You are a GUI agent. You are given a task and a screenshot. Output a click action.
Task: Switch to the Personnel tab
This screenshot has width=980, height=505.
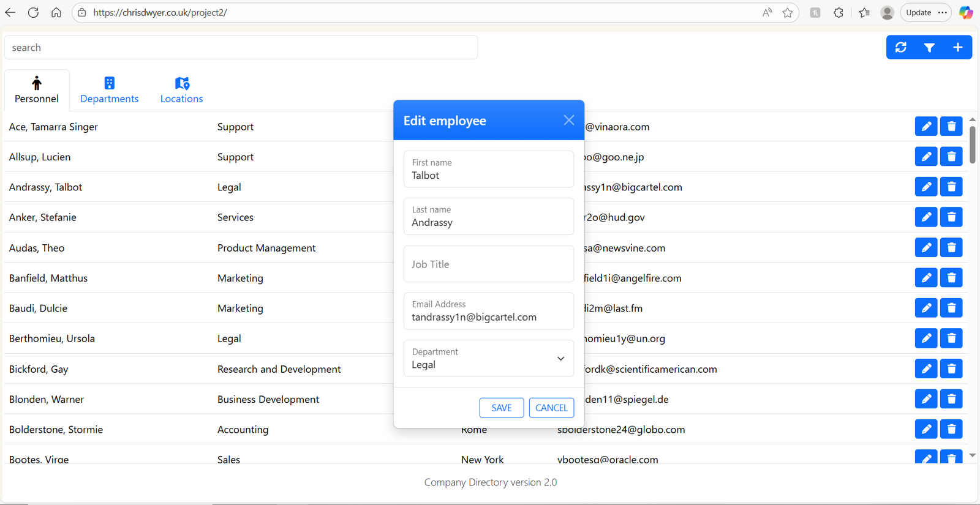pyautogui.click(x=37, y=90)
